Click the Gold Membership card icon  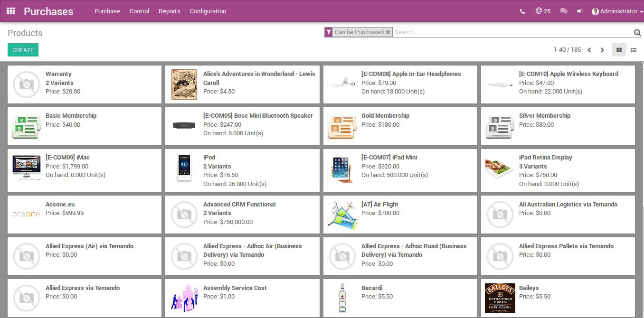point(342,126)
